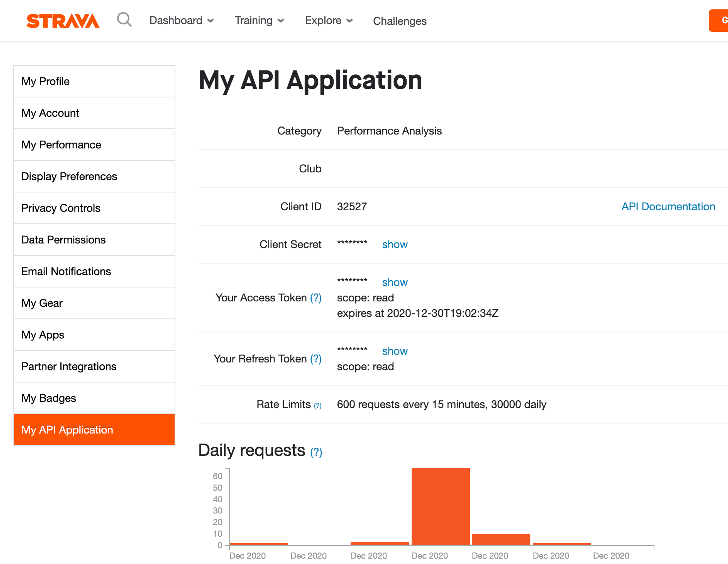Expand the Training dropdown menu
Screen dimensions: 728x564
point(259,21)
